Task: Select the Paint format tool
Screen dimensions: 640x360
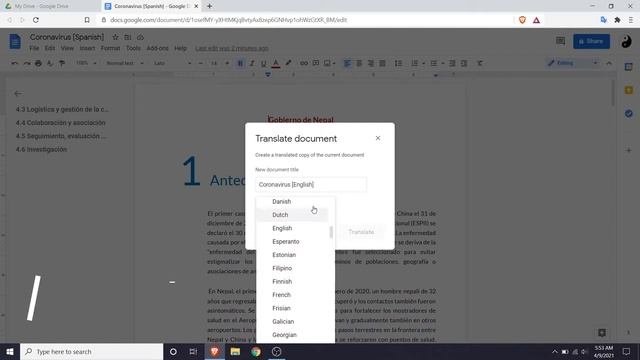Action: pos(62,63)
